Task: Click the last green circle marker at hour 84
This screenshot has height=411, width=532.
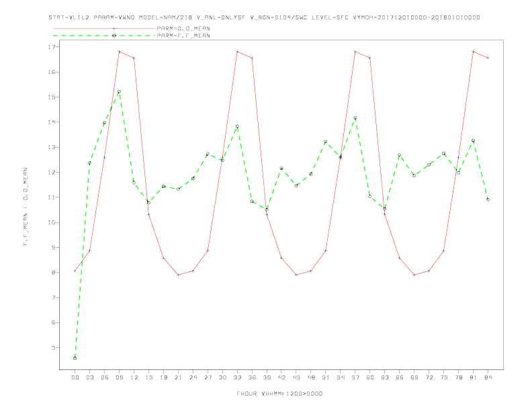Action: point(488,199)
